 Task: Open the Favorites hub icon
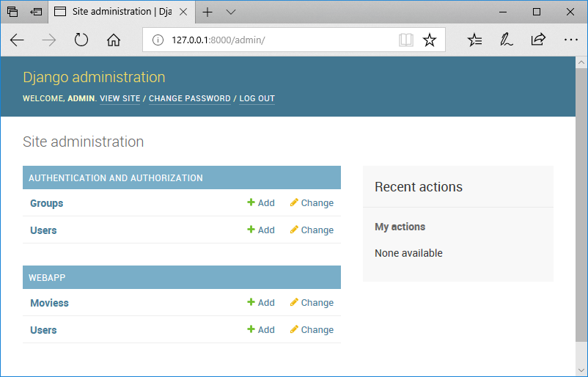(475, 40)
